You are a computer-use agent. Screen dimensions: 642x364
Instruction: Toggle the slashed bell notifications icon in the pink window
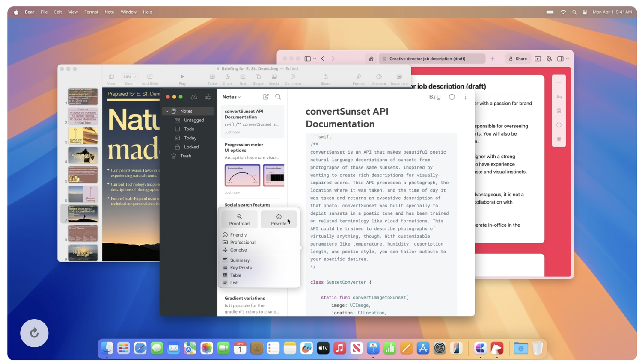549,59
